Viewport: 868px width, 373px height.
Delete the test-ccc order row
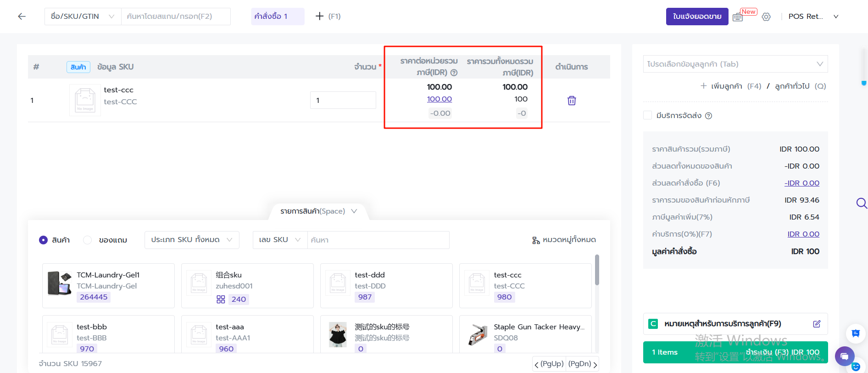pyautogui.click(x=572, y=101)
